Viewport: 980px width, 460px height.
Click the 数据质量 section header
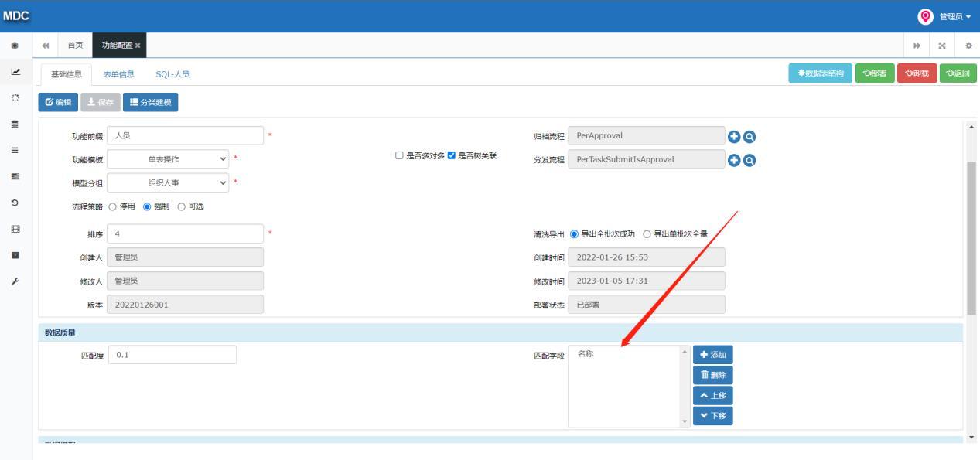(500, 333)
